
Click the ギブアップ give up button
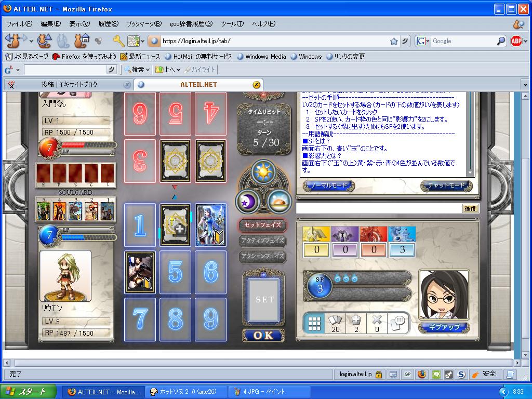point(444,327)
